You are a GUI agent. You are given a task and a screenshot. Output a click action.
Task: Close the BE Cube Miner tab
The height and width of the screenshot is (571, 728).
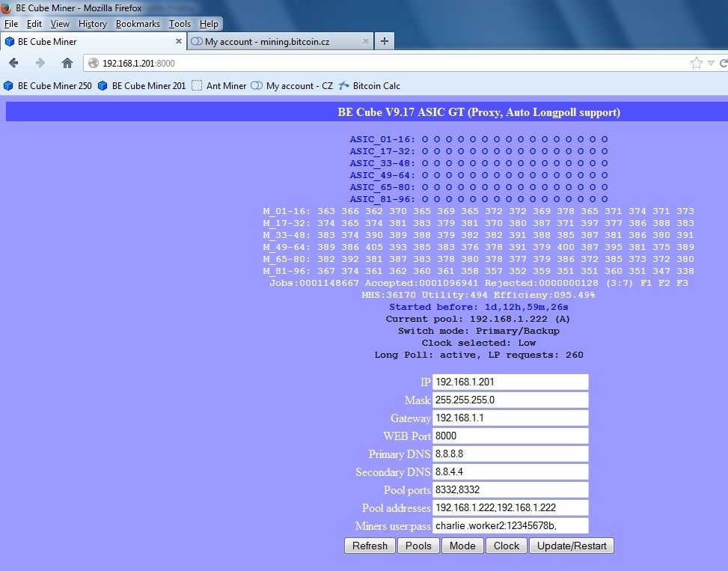(179, 42)
